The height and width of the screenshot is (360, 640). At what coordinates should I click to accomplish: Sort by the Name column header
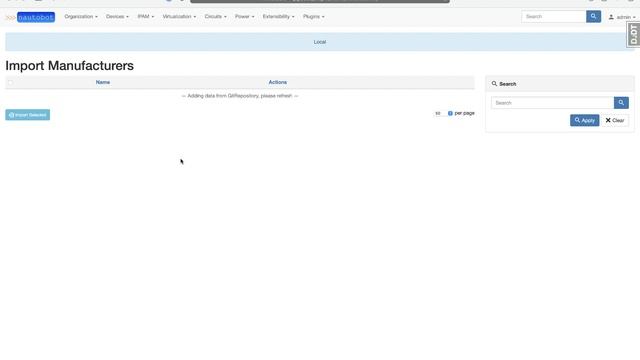pos(103,82)
